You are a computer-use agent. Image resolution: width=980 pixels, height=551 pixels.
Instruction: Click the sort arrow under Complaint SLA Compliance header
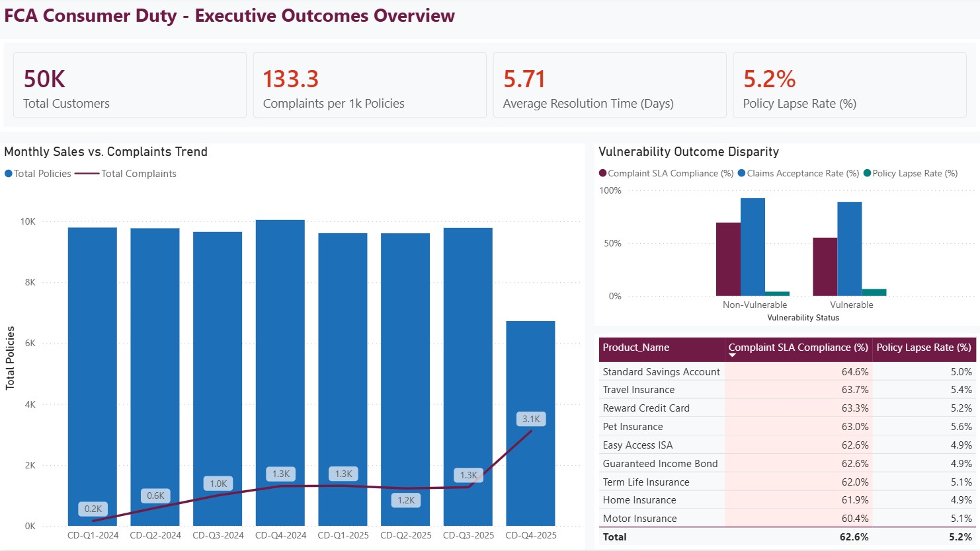pos(732,355)
